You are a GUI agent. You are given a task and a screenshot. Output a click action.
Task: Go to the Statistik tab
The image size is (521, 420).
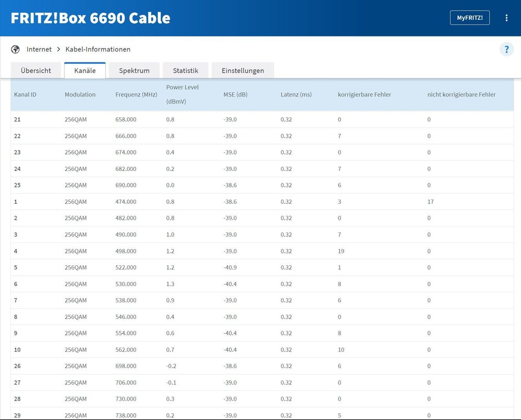186,70
